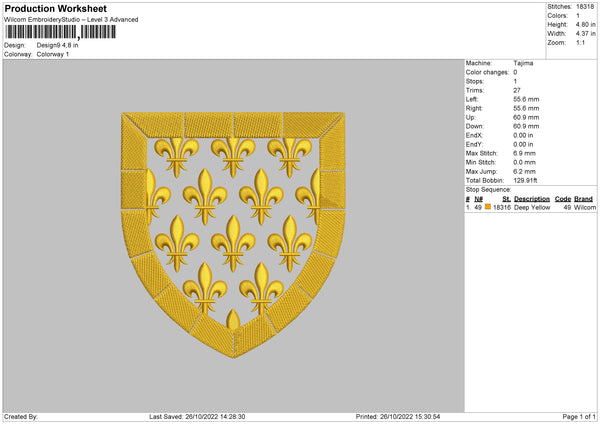Click the stitch count 18316 in stop row
Viewport: 600px width, 424px height.
[x=502, y=207]
